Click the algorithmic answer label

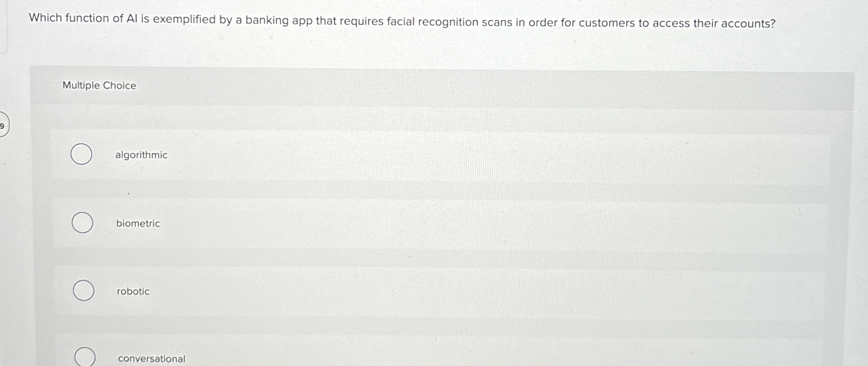click(x=141, y=155)
